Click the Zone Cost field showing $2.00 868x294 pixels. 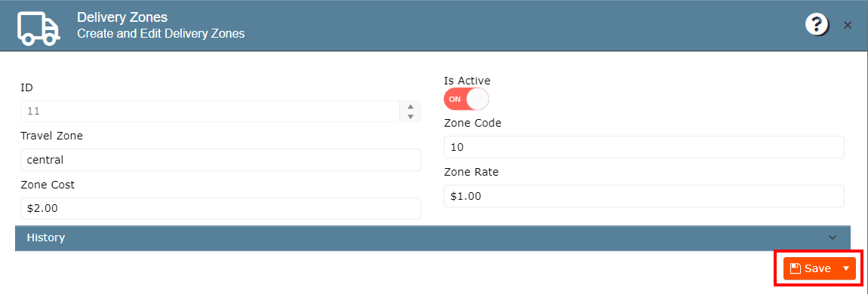[x=220, y=208]
